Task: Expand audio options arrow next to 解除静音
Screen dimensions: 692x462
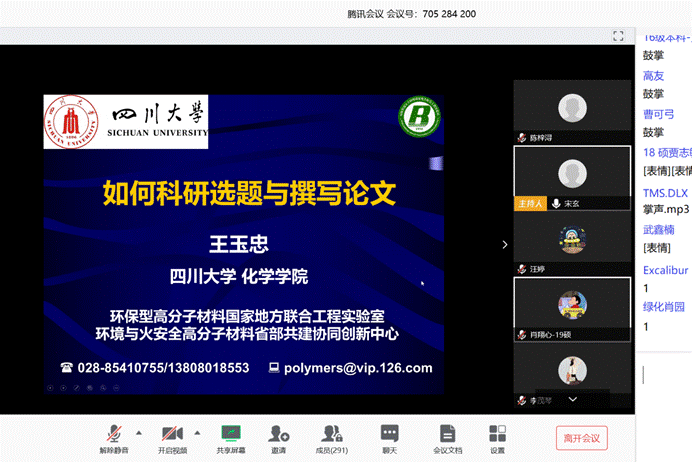Action: point(138,433)
